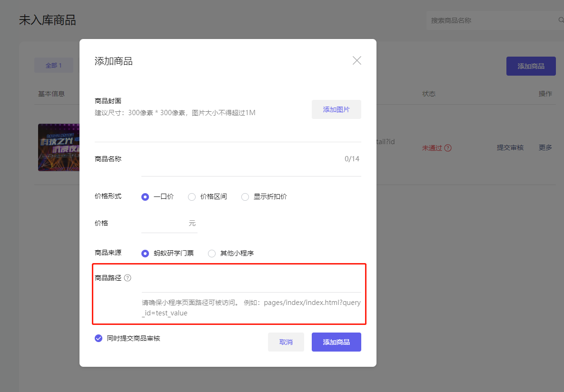Click 基本信息 column header

[x=51, y=94]
